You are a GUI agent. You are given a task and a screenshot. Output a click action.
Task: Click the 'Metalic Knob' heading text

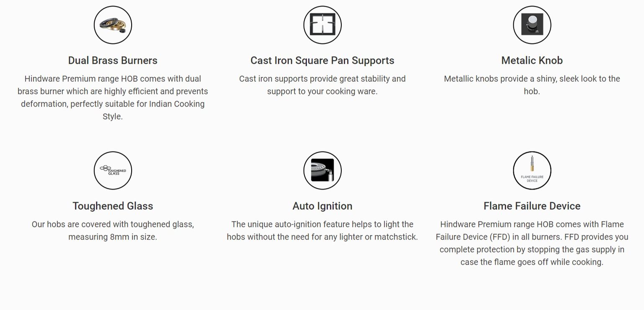[532, 60]
